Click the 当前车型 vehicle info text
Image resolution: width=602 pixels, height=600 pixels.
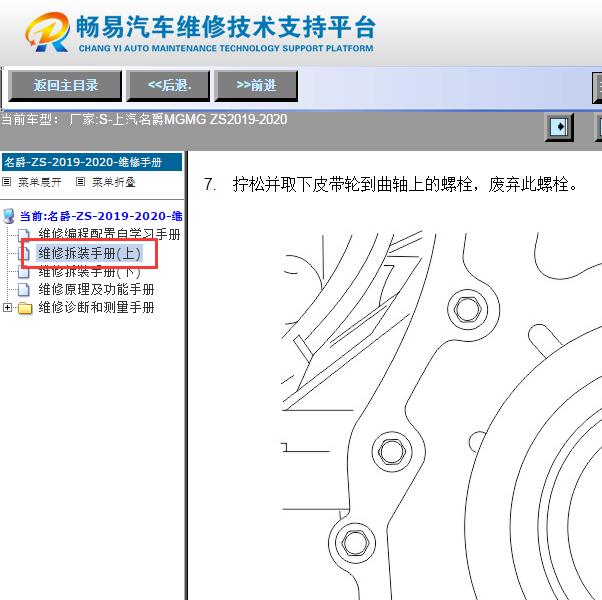pyautogui.click(x=144, y=119)
